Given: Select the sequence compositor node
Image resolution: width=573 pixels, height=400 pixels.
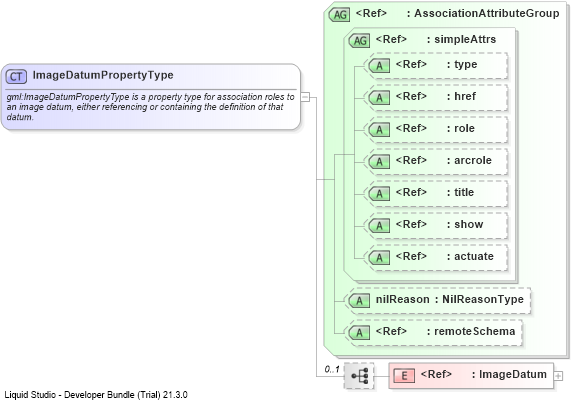Looking at the screenshot, I should (359, 376).
